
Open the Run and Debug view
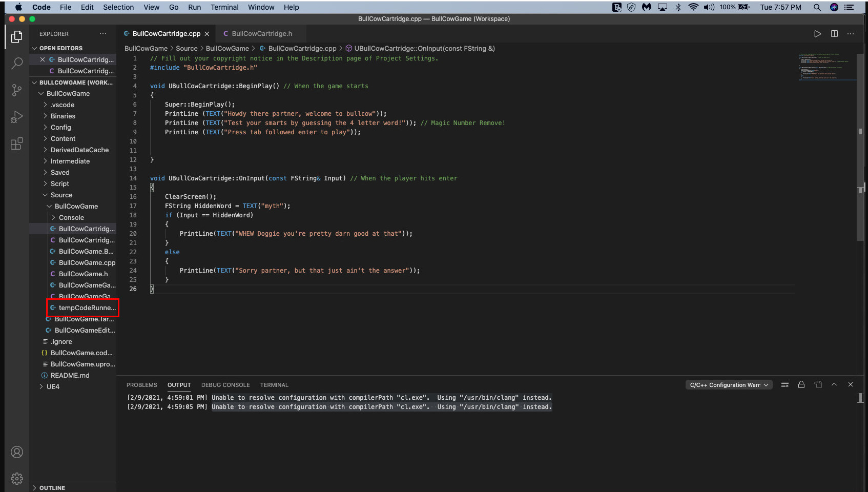coord(17,117)
